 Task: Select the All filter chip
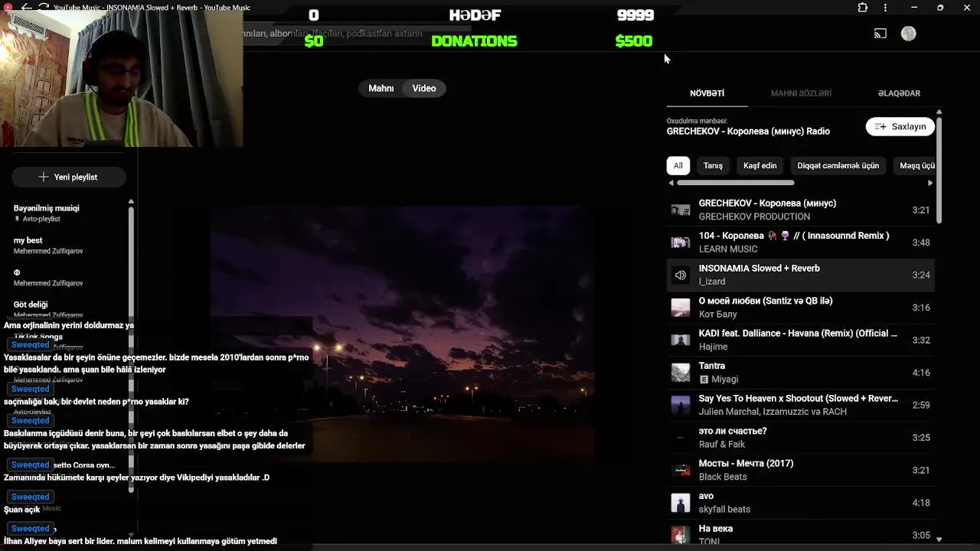click(x=678, y=165)
